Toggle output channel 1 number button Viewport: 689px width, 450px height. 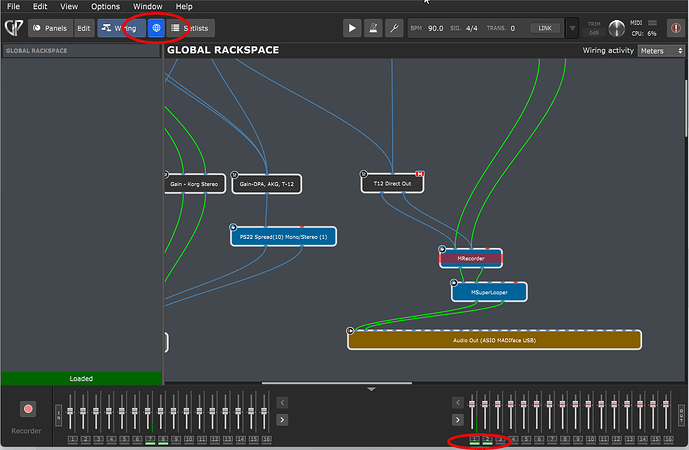(474, 439)
